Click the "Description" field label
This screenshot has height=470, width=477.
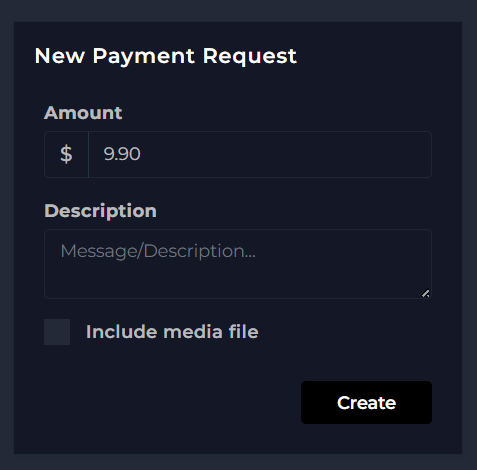100,211
